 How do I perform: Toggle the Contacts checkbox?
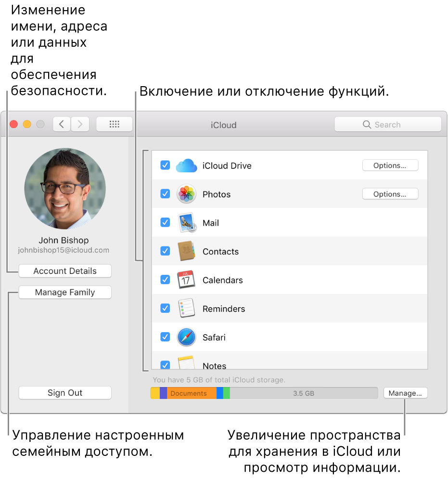point(165,251)
